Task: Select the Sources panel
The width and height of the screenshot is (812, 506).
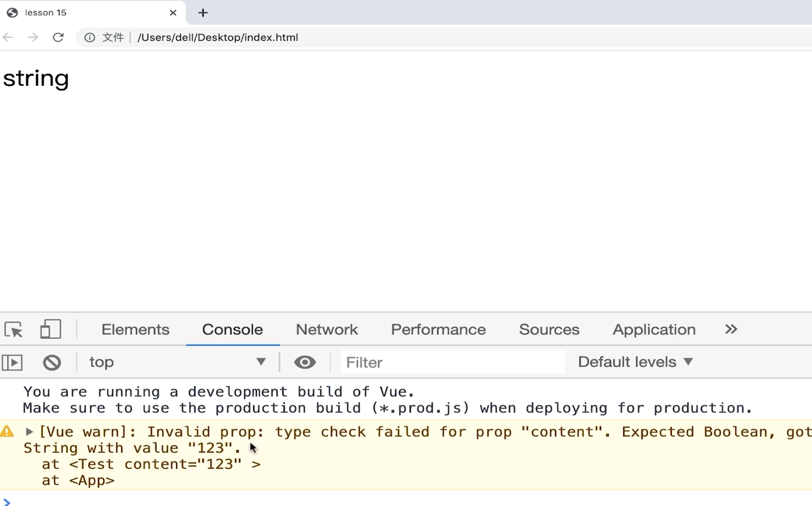Action: click(549, 329)
